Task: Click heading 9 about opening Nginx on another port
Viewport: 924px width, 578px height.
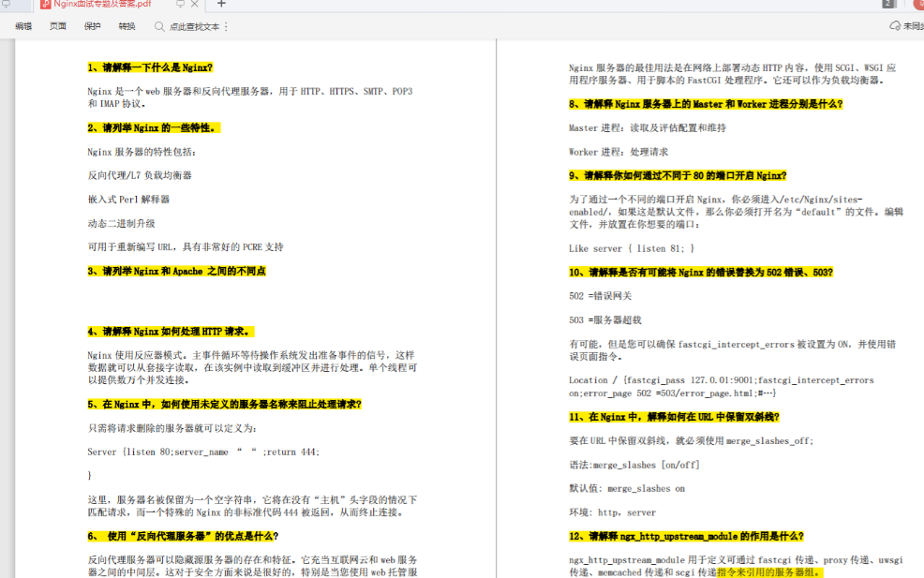Action: pos(678,175)
